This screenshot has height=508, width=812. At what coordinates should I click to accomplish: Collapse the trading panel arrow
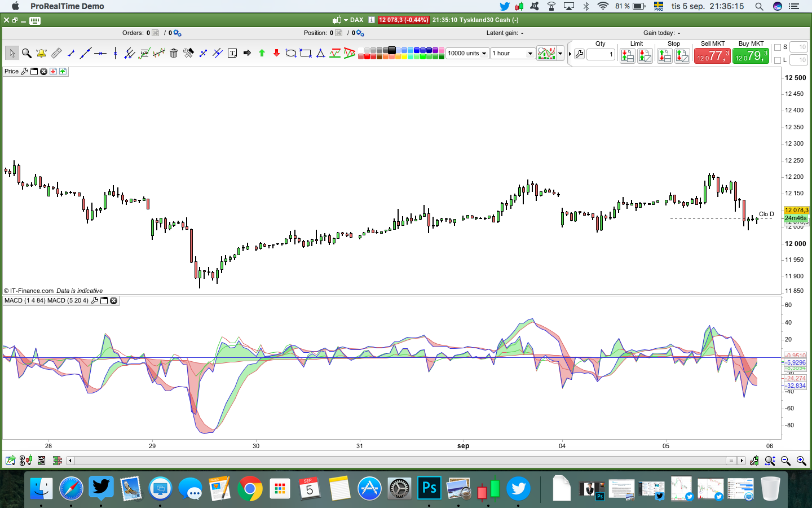tap(570, 54)
